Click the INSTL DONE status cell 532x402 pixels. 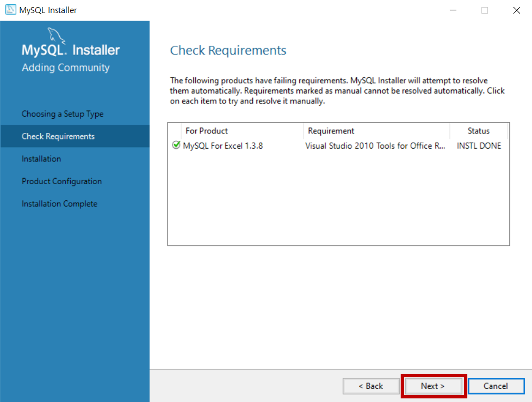pos(479,146)
